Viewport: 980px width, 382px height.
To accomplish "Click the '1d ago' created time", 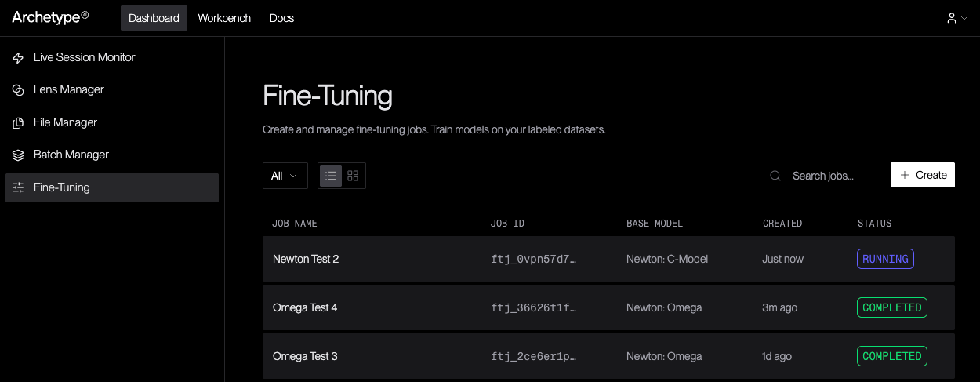I will (x=777, y=356).
